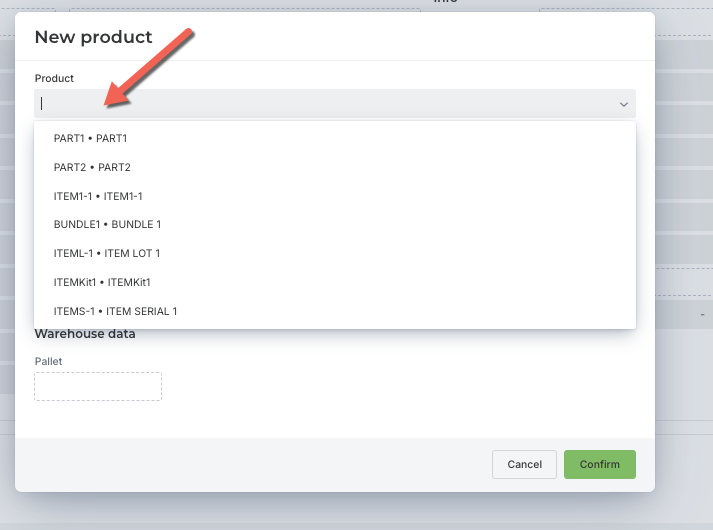
Task: Click the red arrow annotation
Action: [149, 68]
